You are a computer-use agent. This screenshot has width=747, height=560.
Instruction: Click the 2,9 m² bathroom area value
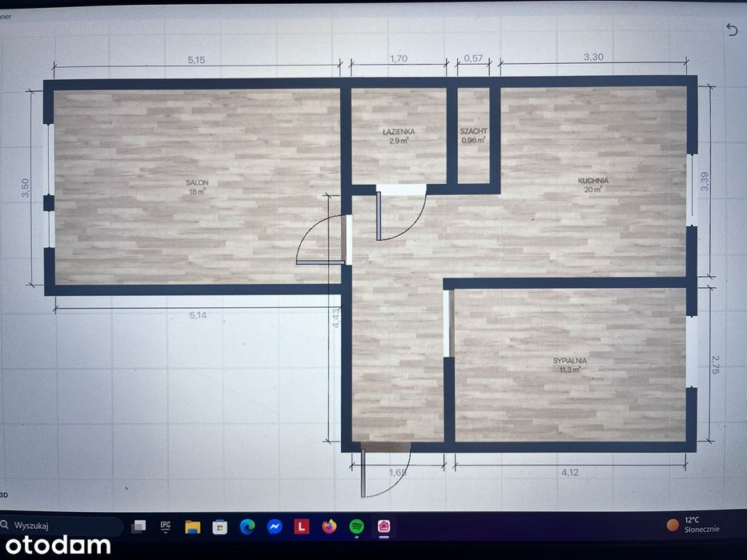pos(399,141)
